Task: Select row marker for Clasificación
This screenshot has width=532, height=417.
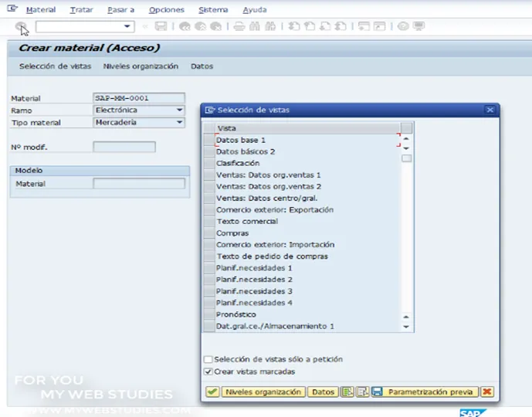Action: [x=209, y=163]
